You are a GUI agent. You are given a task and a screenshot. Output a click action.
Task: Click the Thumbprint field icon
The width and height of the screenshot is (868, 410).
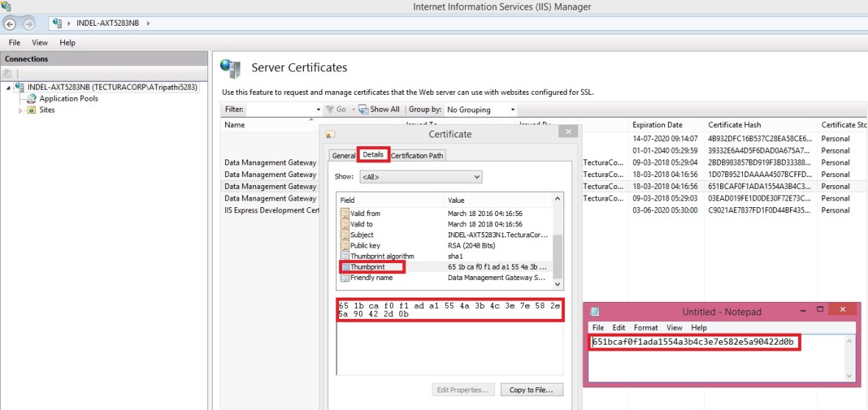click(x=346, y=267)
